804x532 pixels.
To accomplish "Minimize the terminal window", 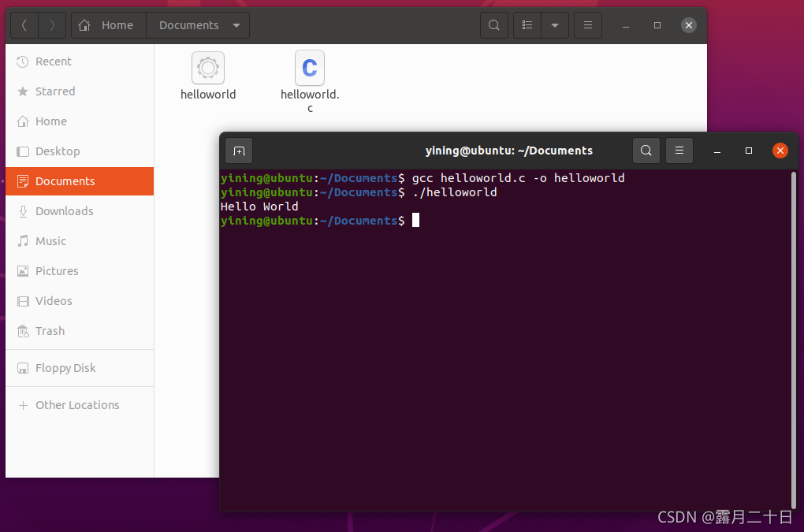I will pos(717,151).
